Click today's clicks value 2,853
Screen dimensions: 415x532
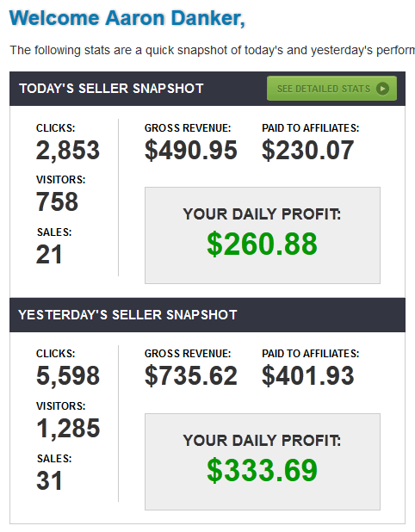point(68,151)
